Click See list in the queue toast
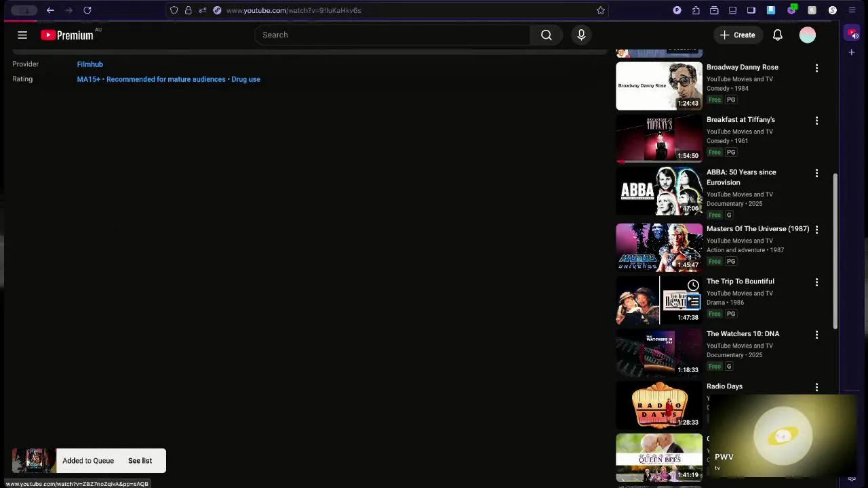Viewport: 868px width, 488px height. pyautogui.click(x=140, y=461)
